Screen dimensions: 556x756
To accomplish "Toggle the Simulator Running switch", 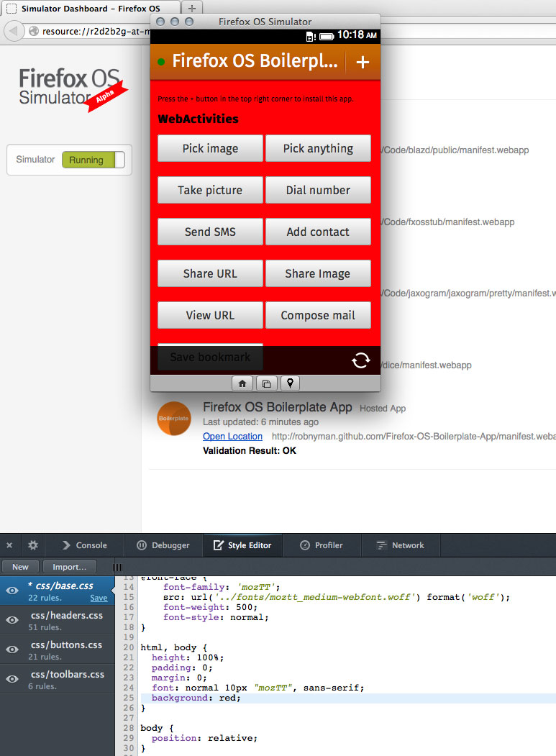I will point(94,160).
